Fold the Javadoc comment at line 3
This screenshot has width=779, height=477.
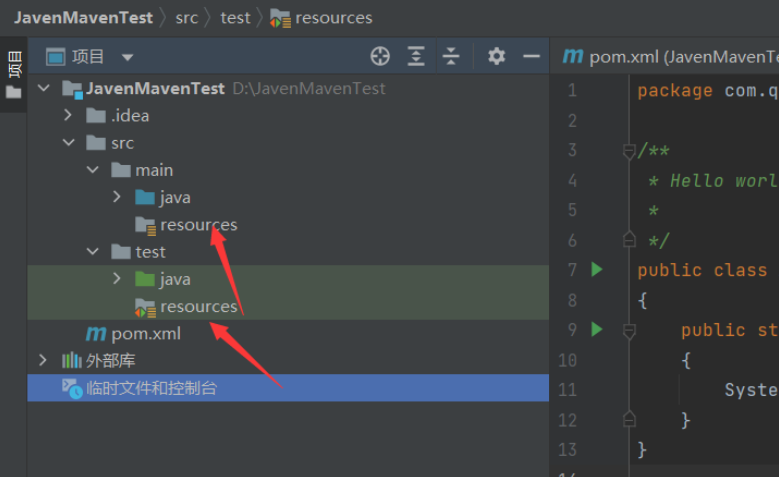tap(629, 151)
